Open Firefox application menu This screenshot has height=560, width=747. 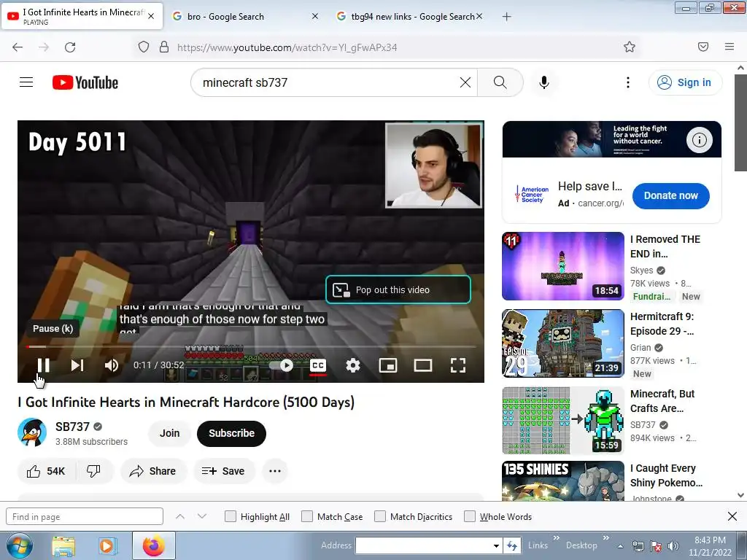pyautogui.click(x=729, y=47)
